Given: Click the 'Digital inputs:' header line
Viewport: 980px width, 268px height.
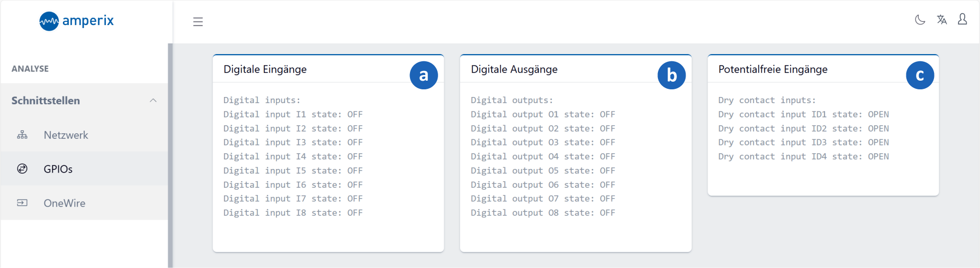Looking at the screenshot, I should (262, 100).
